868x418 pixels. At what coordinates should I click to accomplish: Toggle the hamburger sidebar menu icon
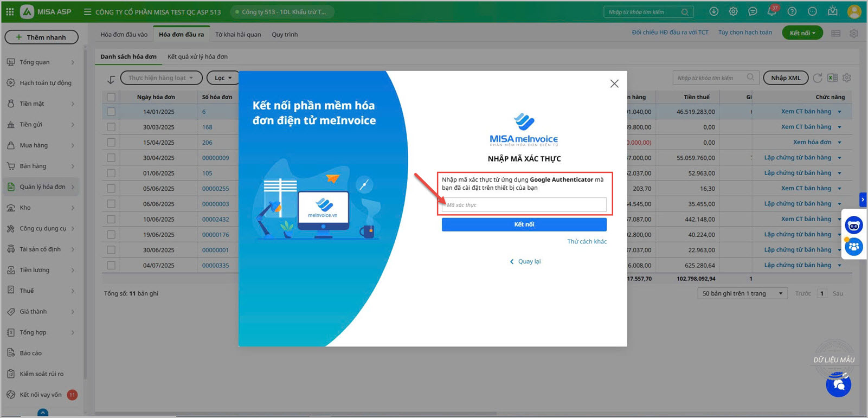[87, 11]
